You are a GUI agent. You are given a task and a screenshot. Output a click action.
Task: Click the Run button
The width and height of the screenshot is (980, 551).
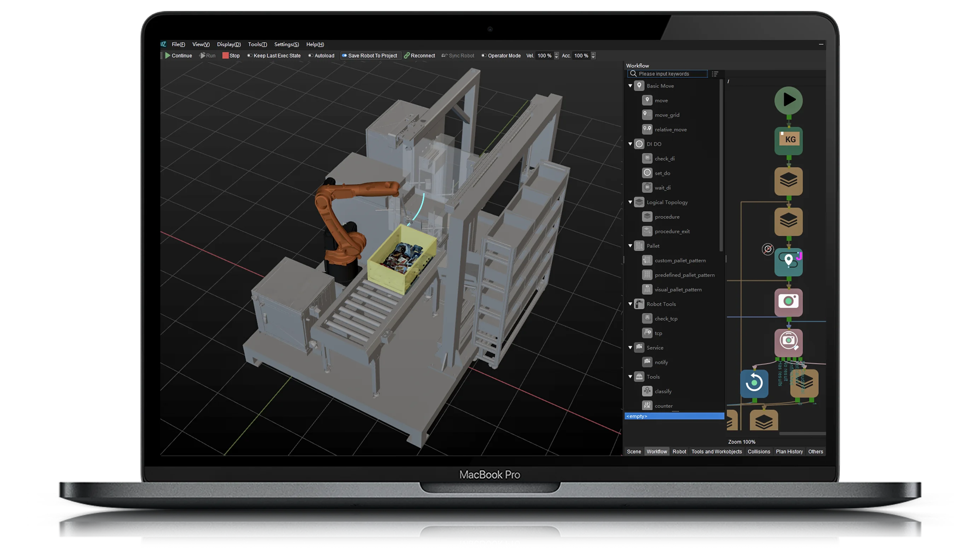point(207,56)
